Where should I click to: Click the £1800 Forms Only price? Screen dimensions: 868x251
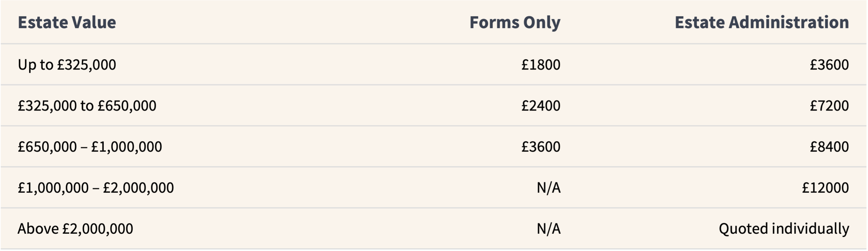pos(541,65)
